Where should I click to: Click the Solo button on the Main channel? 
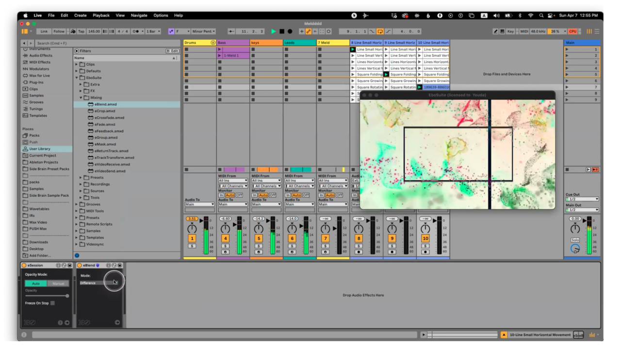point(575,240)
